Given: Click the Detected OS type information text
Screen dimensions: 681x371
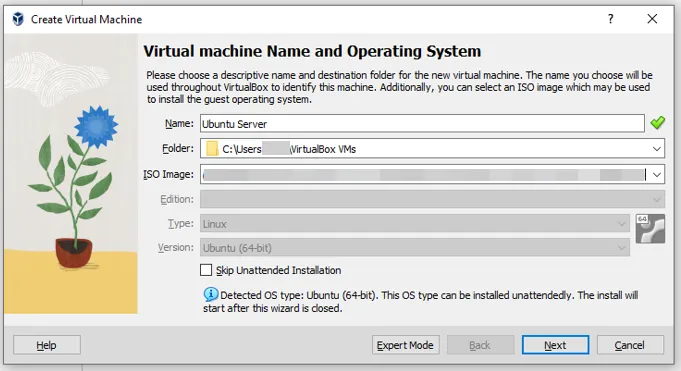Looking at the screenshot, I should pyautogui.click(x=420, y=301).
